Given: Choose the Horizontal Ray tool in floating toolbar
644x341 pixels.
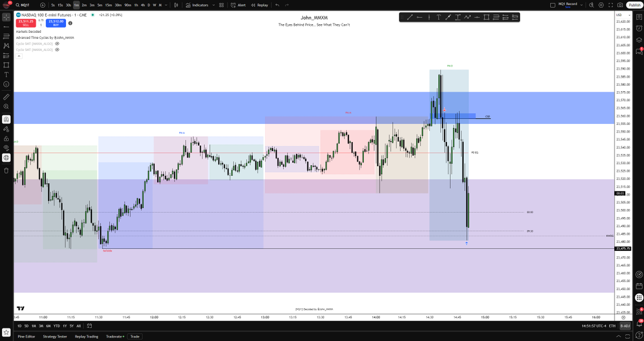Looking at the screenshot, I should [419, 17].
